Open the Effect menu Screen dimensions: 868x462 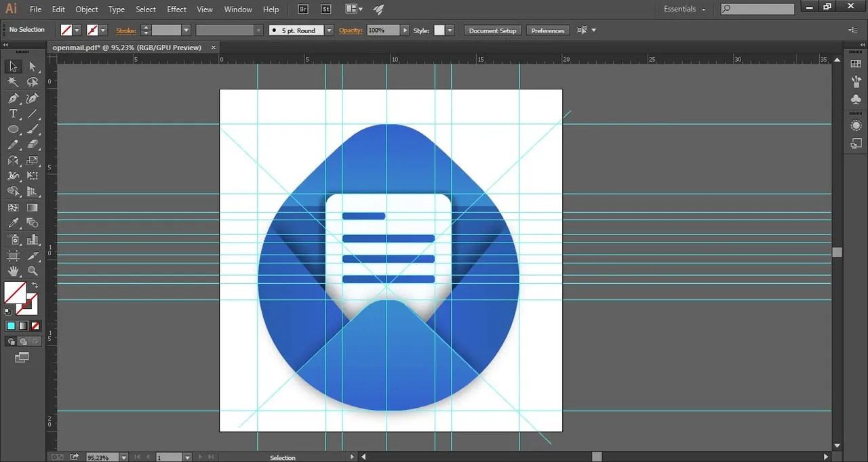tap(177, 9)
